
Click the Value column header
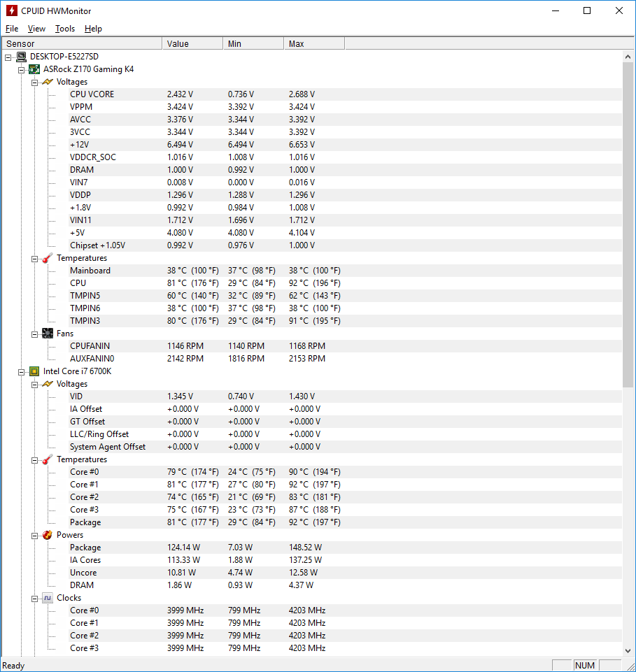[x=192, y=44]
